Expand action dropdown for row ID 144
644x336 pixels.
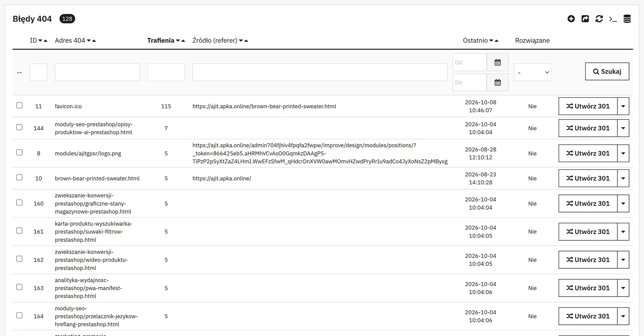(x=623, y=128)
